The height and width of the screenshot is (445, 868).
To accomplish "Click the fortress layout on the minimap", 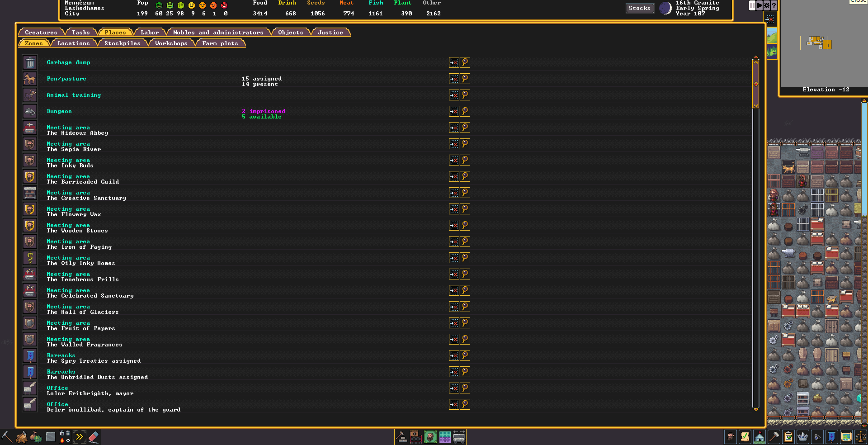I will click(816, 43).
